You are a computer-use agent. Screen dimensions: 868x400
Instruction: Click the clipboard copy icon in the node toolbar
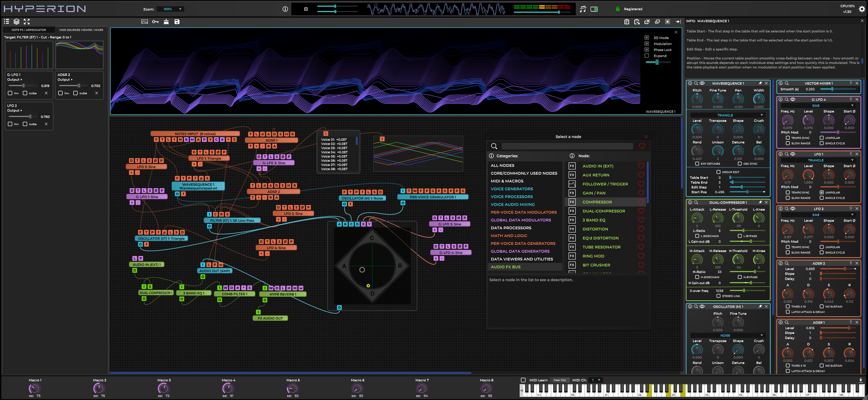627,22
